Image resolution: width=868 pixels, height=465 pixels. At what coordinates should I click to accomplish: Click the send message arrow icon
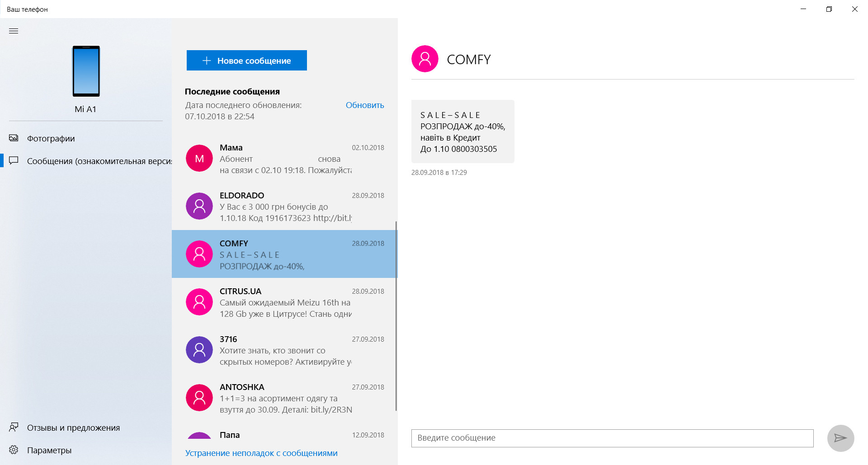point(840,438)
